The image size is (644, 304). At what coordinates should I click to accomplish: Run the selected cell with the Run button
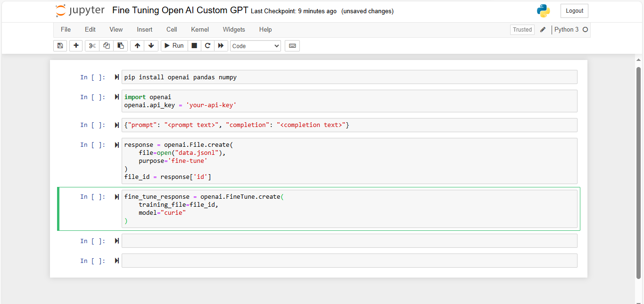173,45
